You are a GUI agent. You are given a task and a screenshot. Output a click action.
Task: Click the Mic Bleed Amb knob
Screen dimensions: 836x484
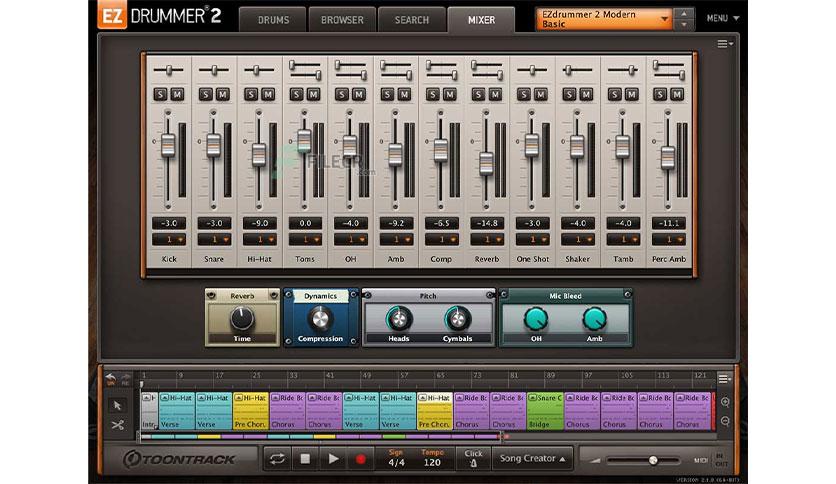[594, 319]
